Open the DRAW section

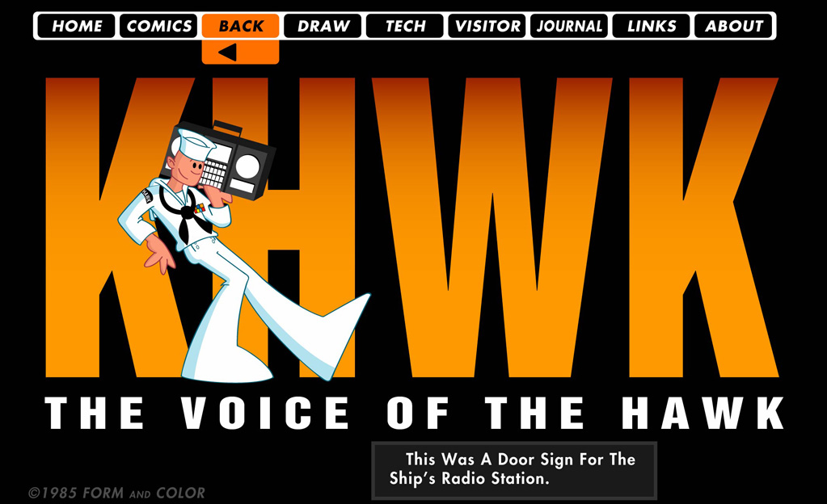(323, 26)
